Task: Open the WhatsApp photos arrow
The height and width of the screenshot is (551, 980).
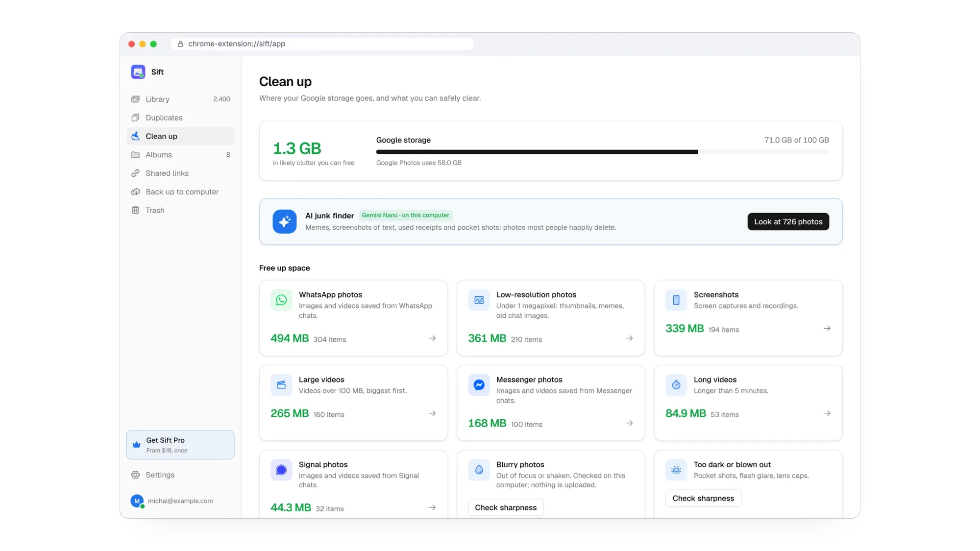Action: pos(432,338)
